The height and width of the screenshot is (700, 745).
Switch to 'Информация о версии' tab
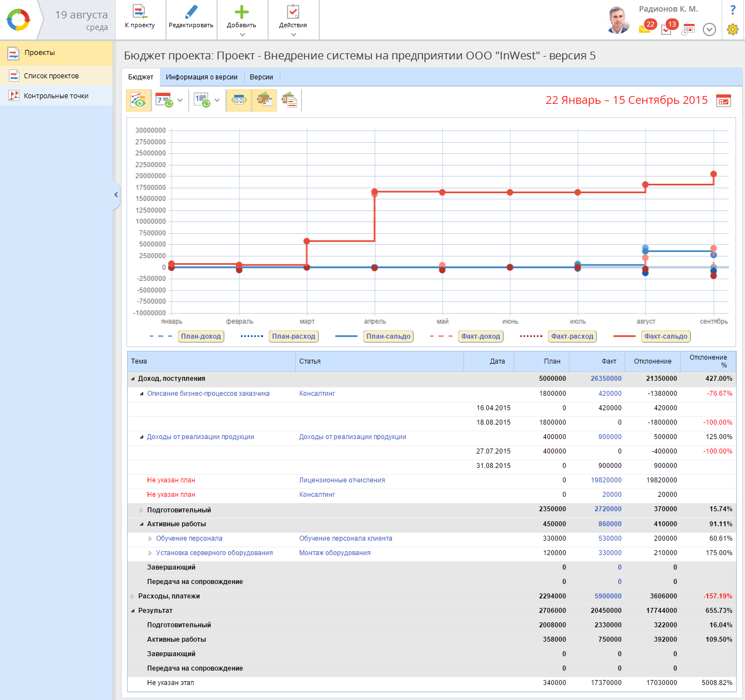pyautogui.click(x=202, y=77)
